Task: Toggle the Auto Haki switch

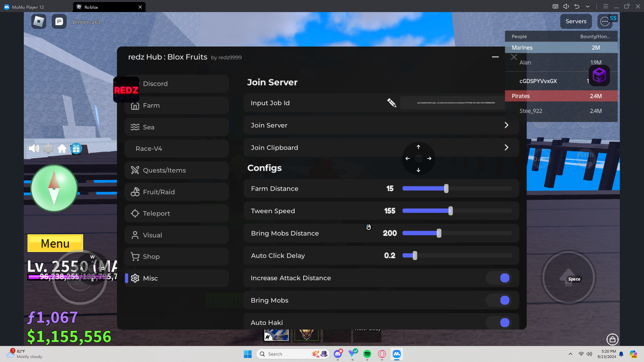Action: coord(498,322)
